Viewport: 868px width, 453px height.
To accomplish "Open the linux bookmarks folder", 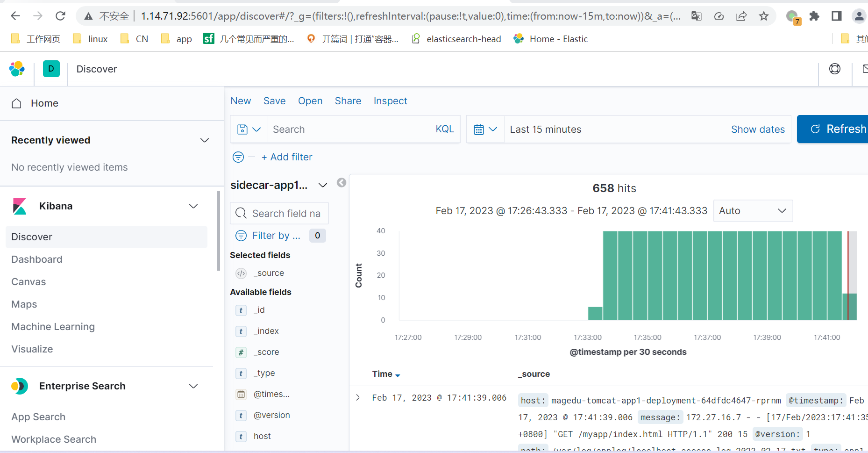I will 91,39.
